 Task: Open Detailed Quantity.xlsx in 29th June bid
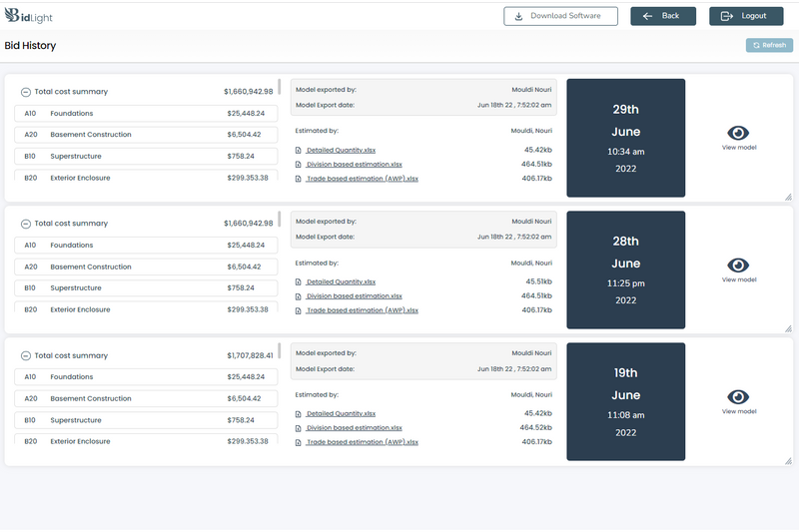[x=341, y=150]
